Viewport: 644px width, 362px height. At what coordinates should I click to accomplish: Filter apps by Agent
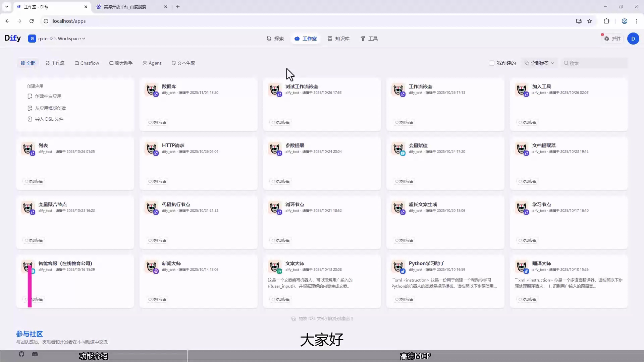(x=152, y=63)
